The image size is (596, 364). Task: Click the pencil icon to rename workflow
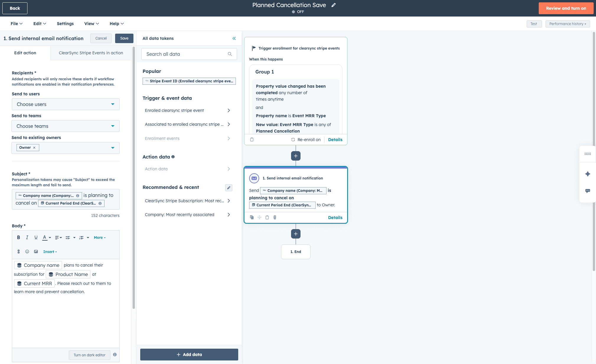click(x=334, y=5)
